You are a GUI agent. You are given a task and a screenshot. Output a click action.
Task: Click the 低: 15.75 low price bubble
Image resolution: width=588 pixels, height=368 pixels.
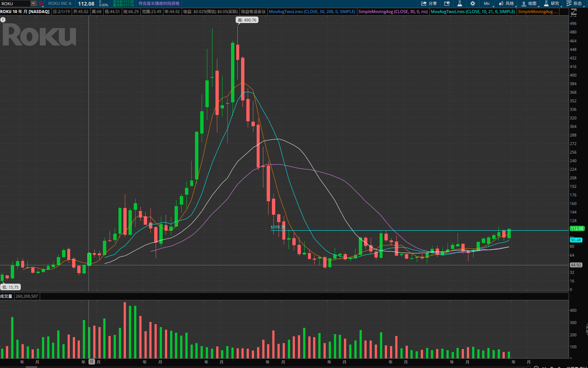click(x=10, y=287)
